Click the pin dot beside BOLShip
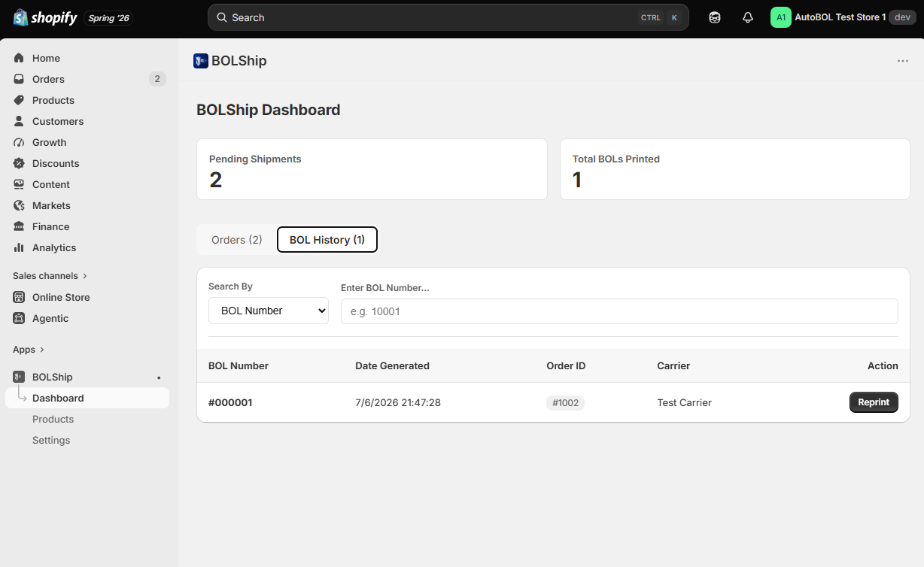 coord(158,377)
